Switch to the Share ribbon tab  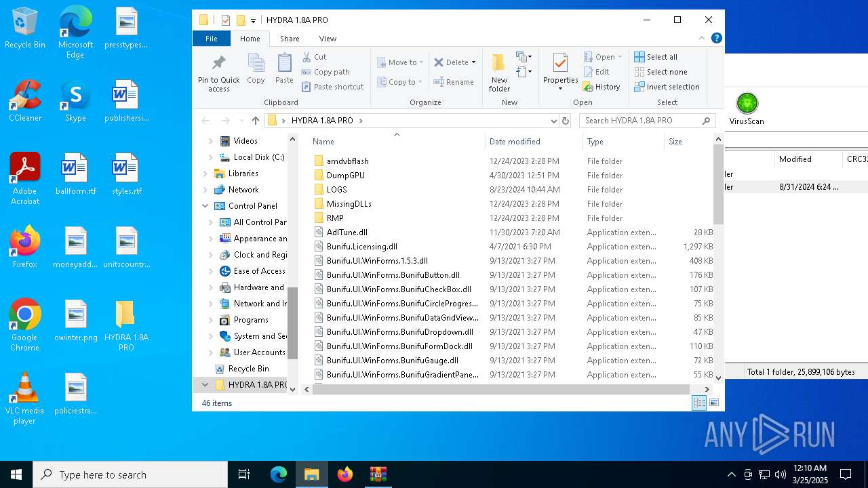tap(290, 39)
